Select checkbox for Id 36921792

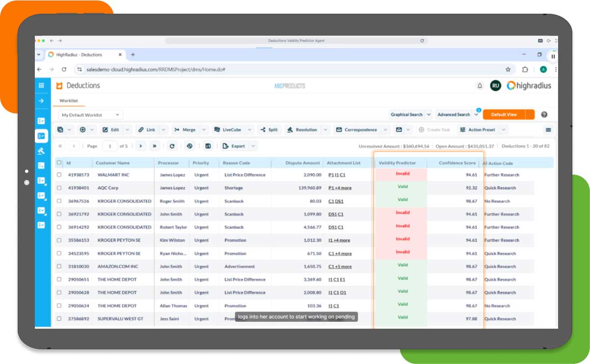click(x=59, y=214)
